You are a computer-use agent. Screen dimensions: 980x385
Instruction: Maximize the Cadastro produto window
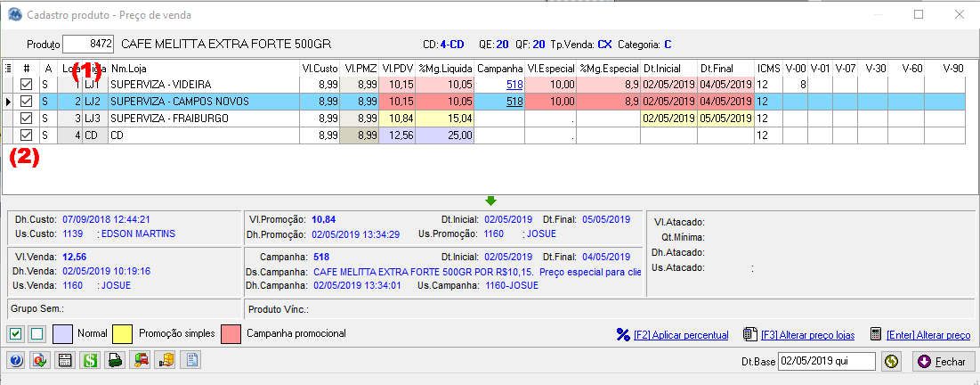pyautogui.click(x=919, y=14)
